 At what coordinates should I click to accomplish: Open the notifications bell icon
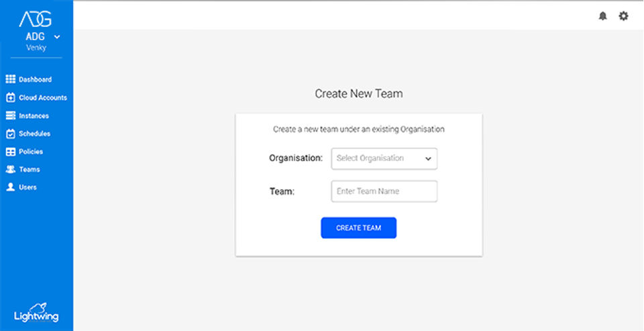602,16
